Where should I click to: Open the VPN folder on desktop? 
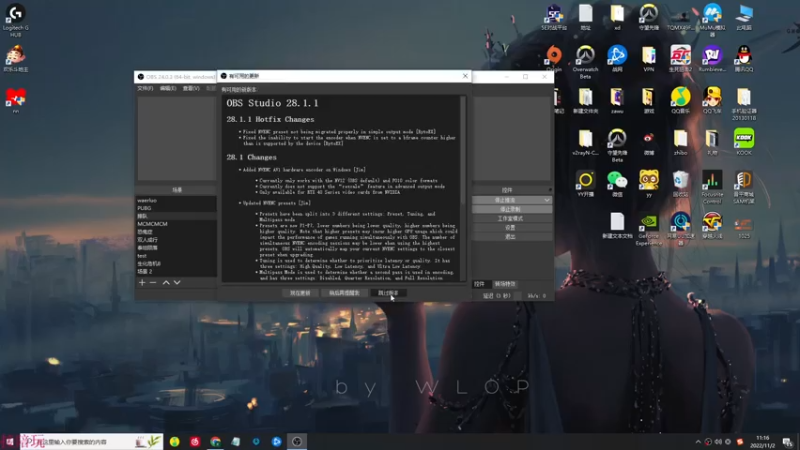[648, 58]
